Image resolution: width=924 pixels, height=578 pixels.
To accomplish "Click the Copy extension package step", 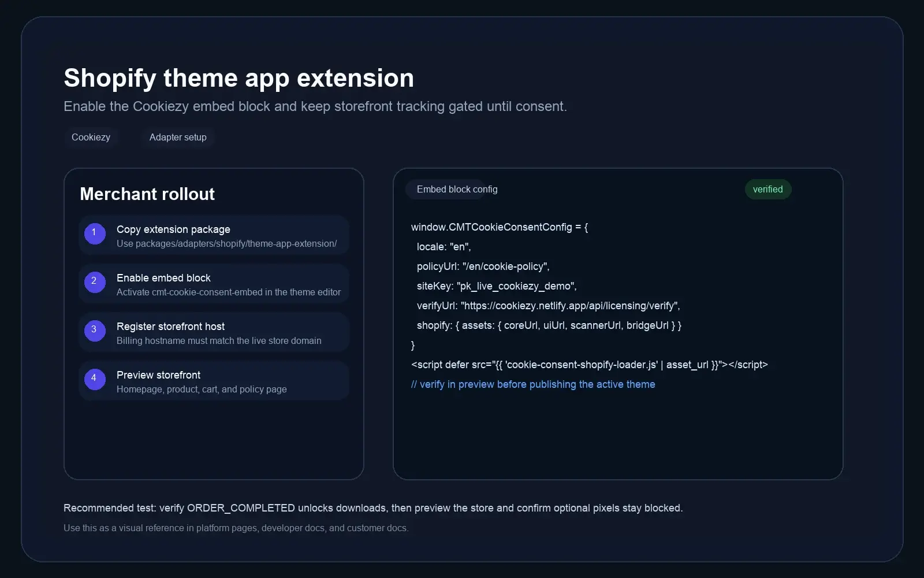I will (x=214, y=235).
